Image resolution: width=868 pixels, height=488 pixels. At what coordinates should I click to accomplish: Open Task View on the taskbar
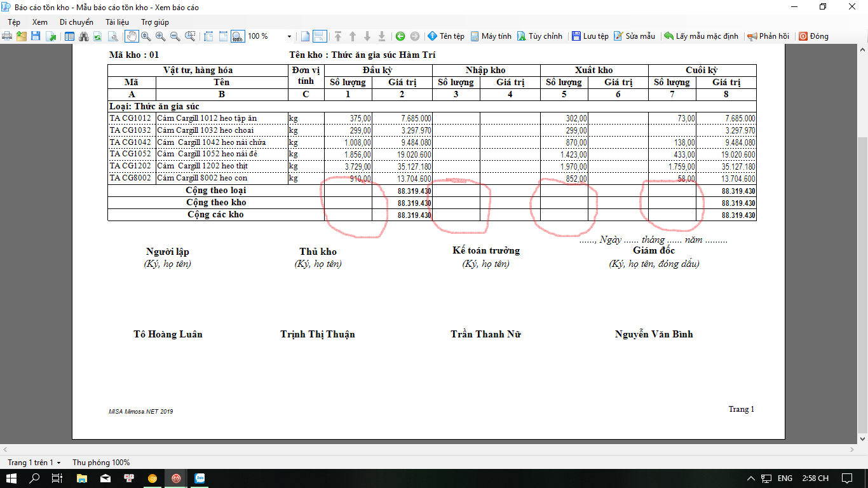click(x=57, y=478)
